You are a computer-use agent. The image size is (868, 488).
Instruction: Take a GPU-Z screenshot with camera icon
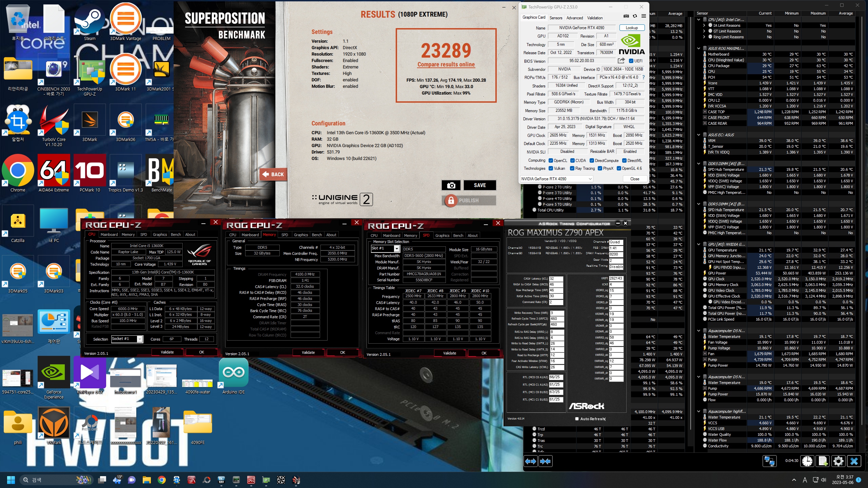click(626, 16)
